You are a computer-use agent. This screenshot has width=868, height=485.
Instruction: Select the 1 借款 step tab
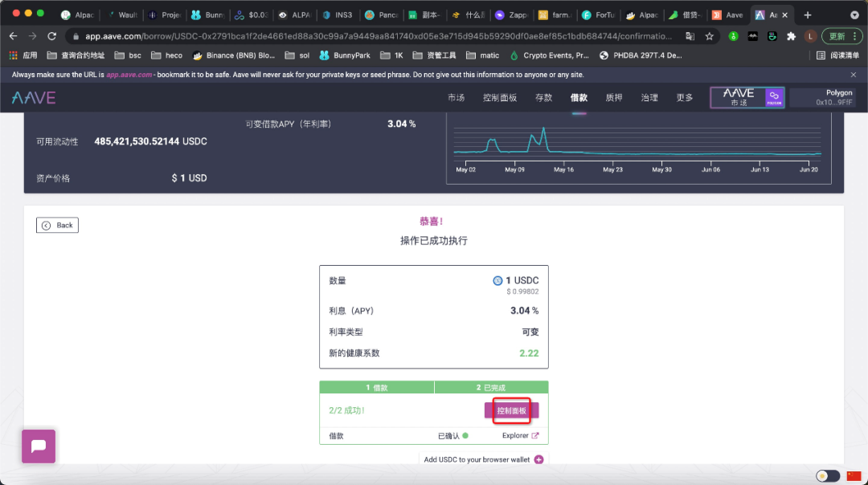tap(376, 387)
